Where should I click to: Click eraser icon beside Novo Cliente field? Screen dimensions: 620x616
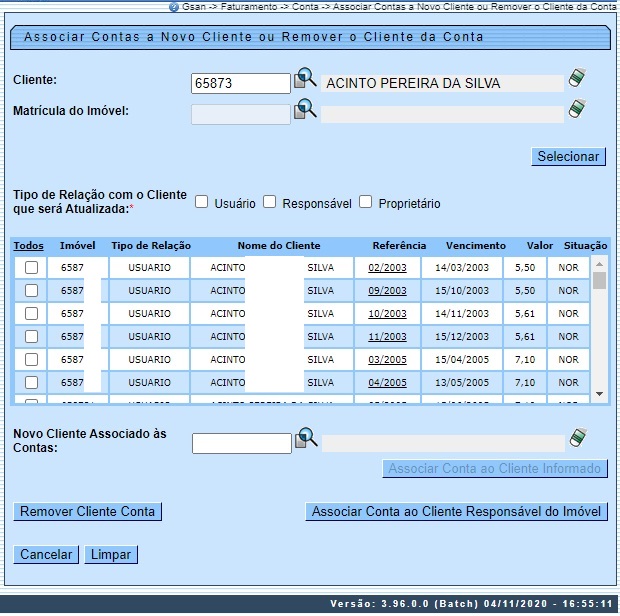point(576,438)
